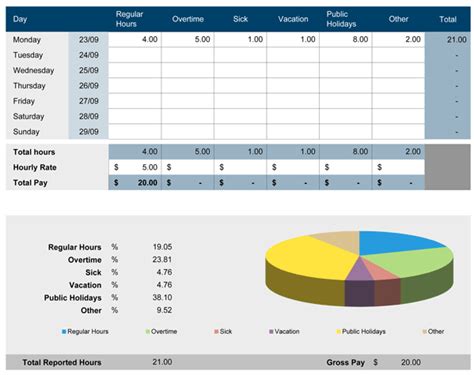This screenshot has height=375, width=474.
Task: Click the Sick column header
Action: [x=240, y=19]
